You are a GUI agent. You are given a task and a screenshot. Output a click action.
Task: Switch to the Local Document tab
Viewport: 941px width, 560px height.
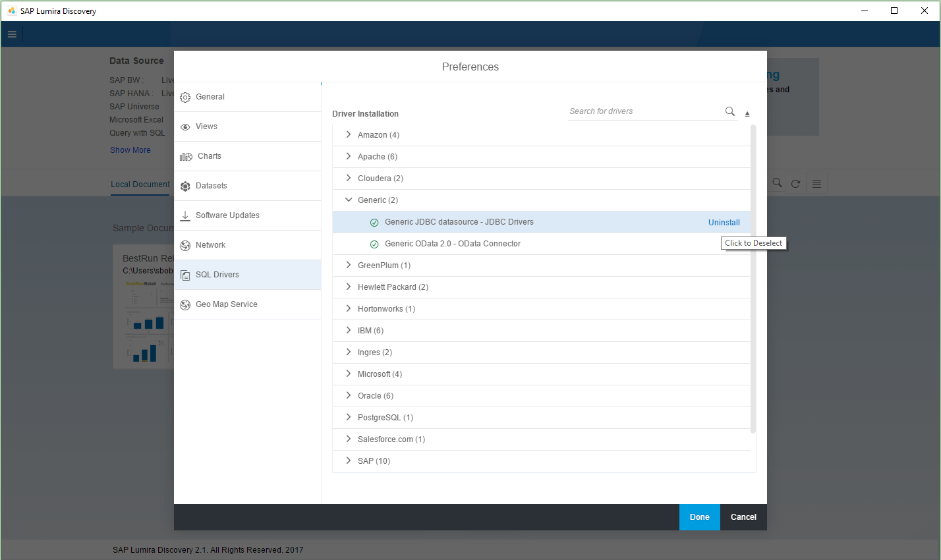coord(140,184)
